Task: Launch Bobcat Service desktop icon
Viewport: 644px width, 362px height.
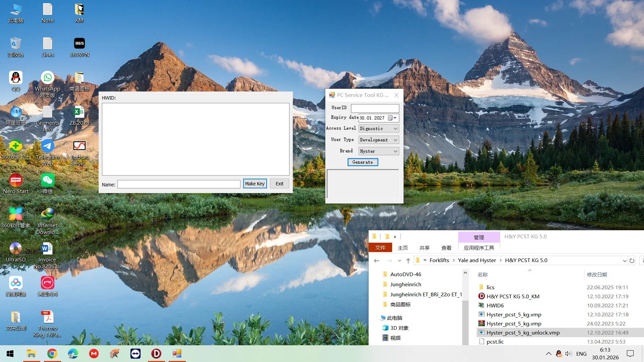Action: [x=79, y=153]
